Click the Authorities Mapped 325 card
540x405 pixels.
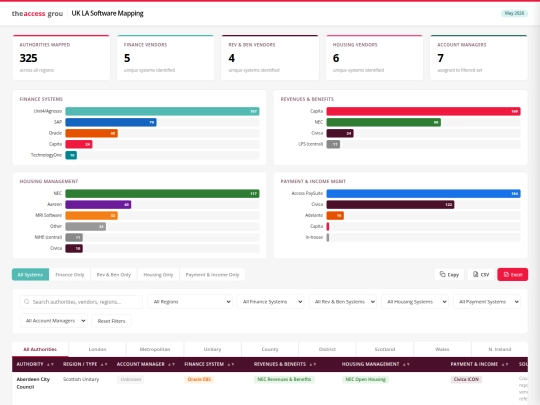click(x=61, y=58)
